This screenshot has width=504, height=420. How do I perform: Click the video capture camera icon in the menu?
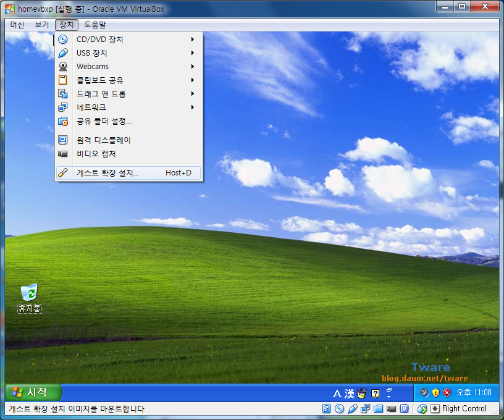pyautogui.click(x=63, y=154)
